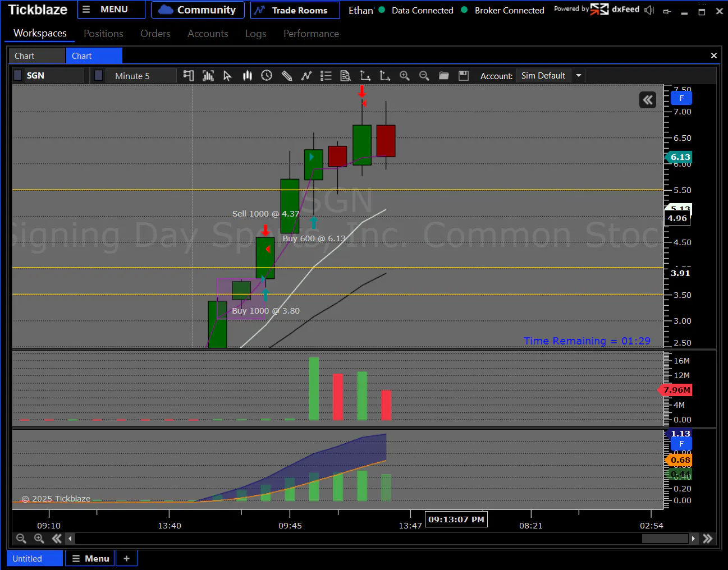Toggle the F button on price axis
This screenshot has height=570, width=728.
[681, 98]
